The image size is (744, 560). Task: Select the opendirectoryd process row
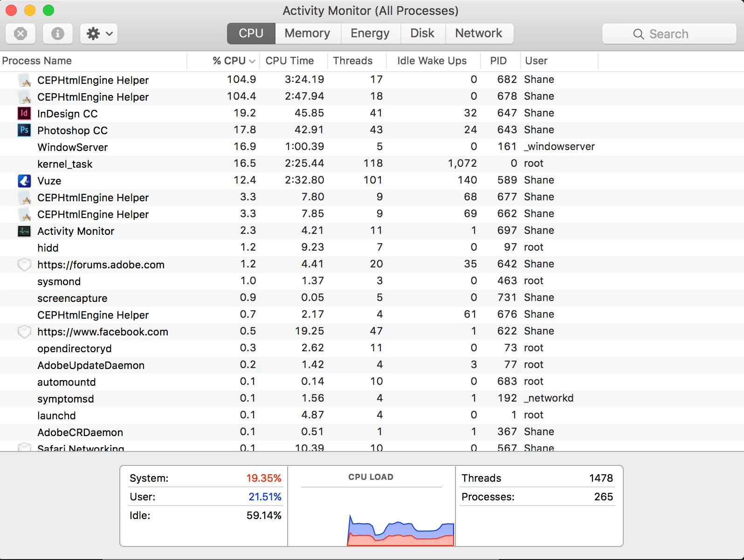point(372,348)
